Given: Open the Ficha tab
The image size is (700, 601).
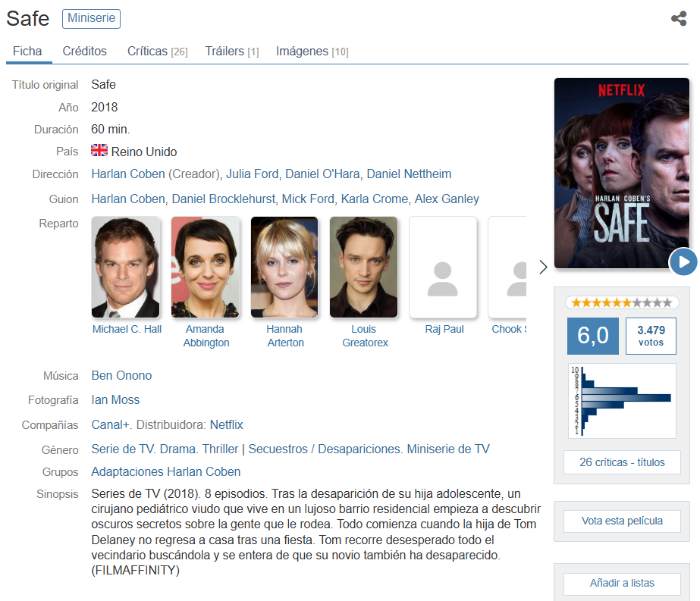Looking at the screenshot, I should pos(27,52).
